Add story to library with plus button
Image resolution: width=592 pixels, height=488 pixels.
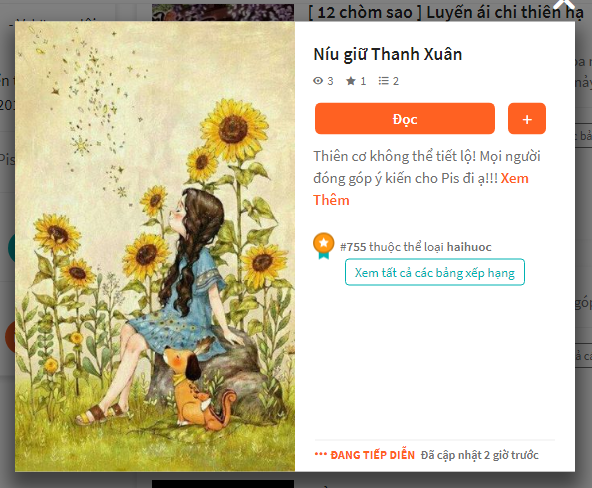pyautogui.click(x=527, y=119)
